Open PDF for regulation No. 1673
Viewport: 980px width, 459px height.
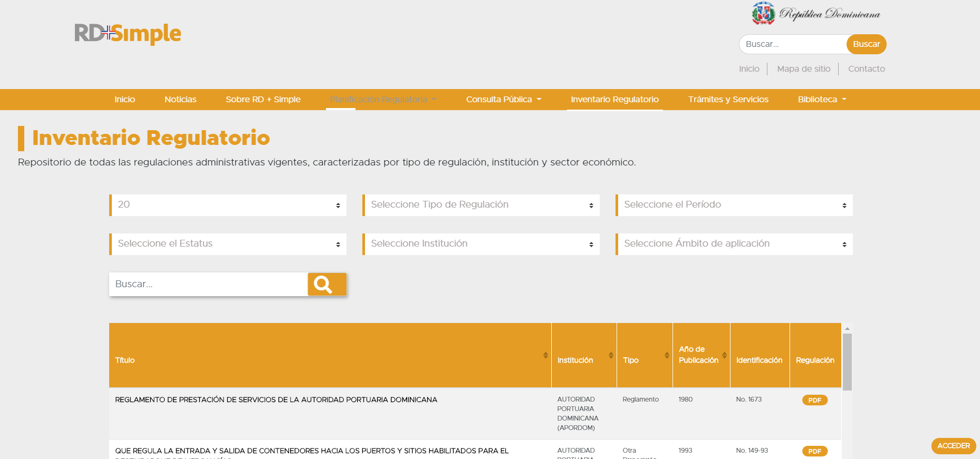tap(814, 400)
